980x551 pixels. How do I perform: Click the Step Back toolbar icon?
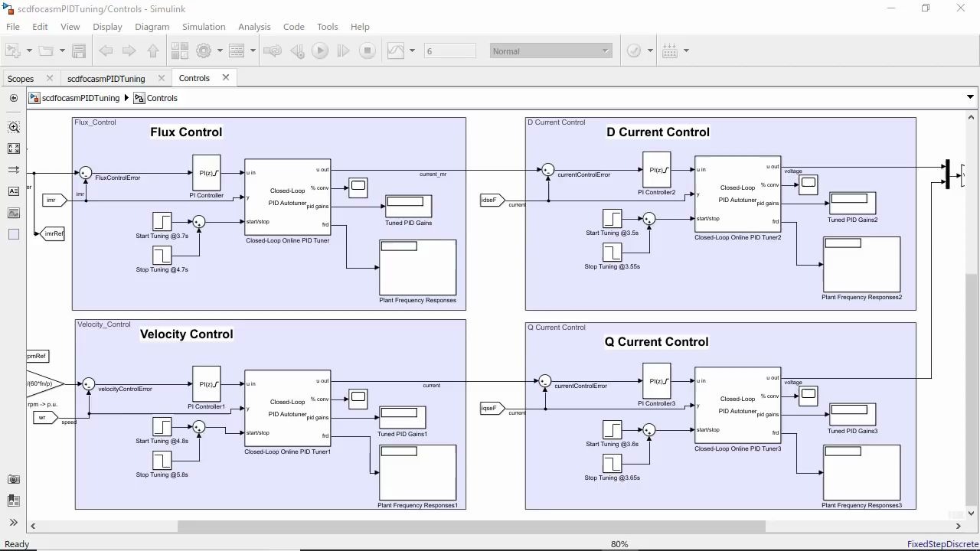[x=297, y=51]
